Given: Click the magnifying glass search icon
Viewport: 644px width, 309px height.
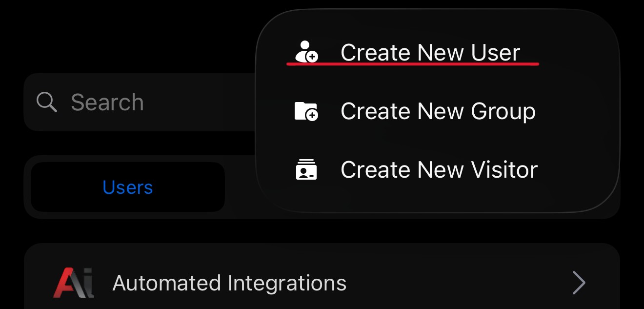Looking at the screenshot, I should [47, 102].
